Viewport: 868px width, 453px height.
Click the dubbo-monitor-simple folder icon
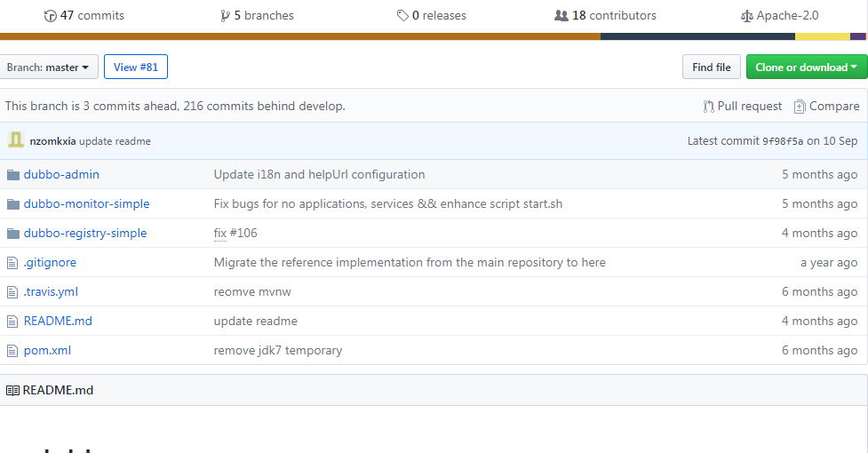(13, 204)
